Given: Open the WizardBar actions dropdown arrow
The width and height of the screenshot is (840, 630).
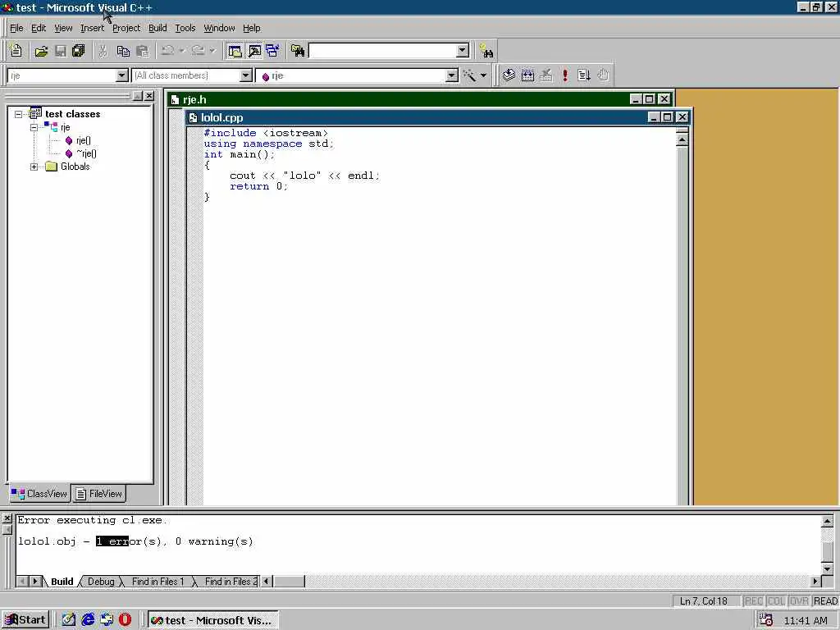Looking at the screenshot, I should point(483,75).
